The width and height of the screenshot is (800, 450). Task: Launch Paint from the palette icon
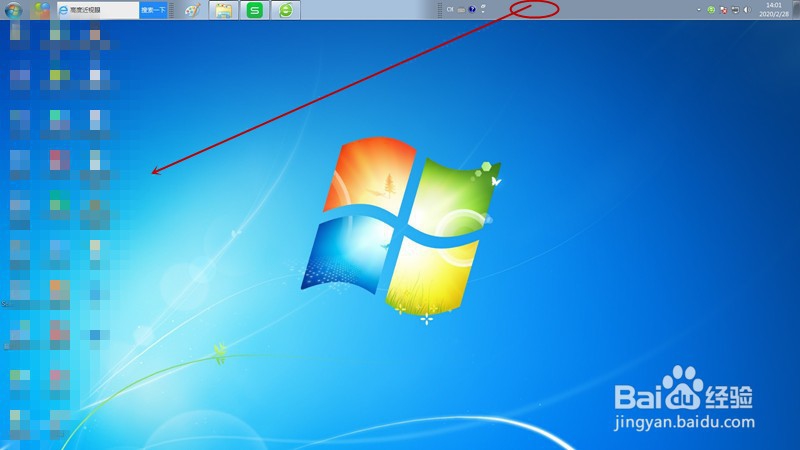click(192, 10)
